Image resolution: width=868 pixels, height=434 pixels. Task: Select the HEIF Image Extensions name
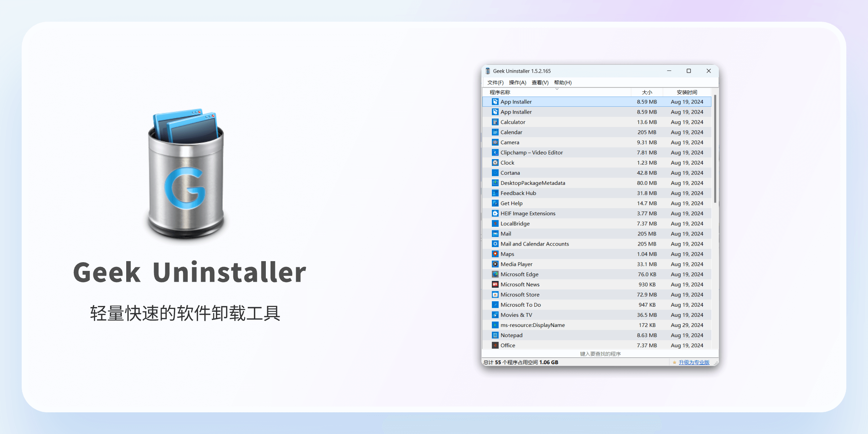[528, 213]
